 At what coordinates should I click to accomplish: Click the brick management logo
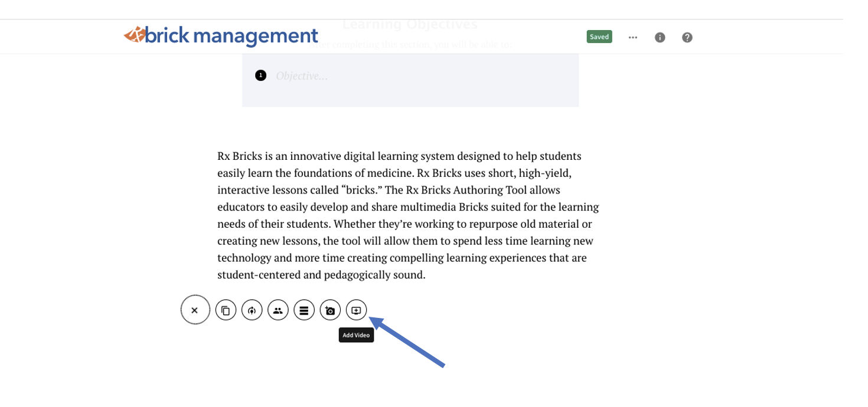click(221, 36)
